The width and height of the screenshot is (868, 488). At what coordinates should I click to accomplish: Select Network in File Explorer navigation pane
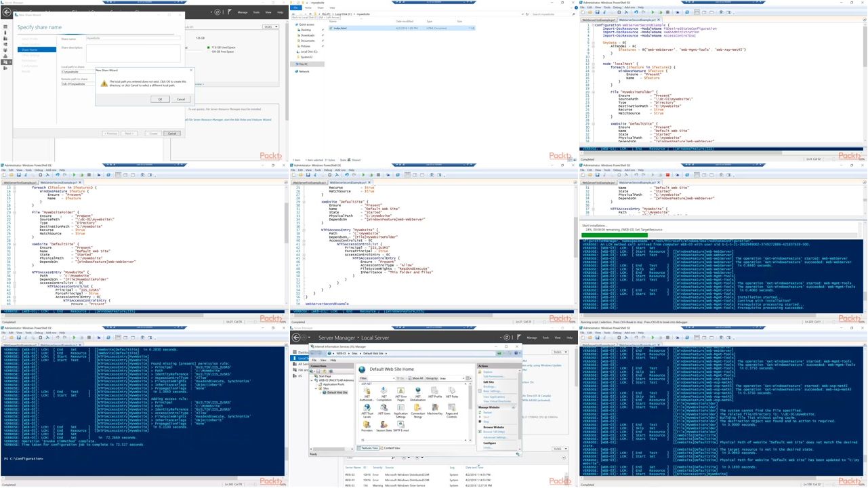point(305,71)
